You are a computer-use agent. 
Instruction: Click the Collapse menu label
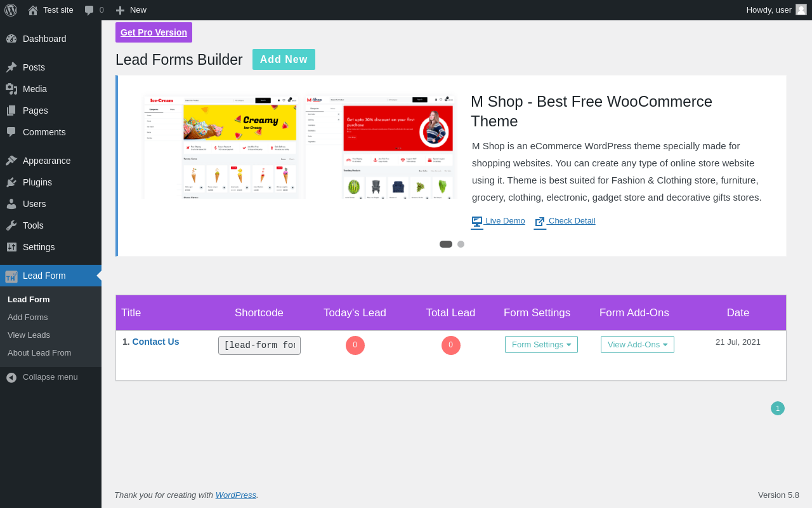pos(50,377)
